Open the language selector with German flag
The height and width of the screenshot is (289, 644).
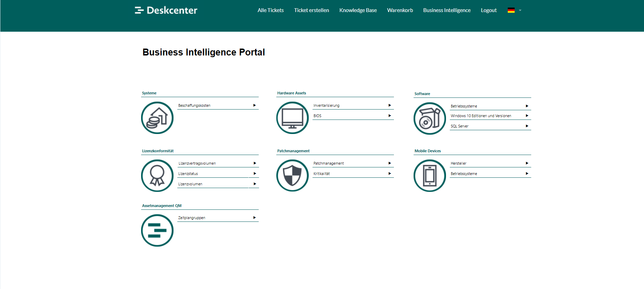(x=514, y=10)
